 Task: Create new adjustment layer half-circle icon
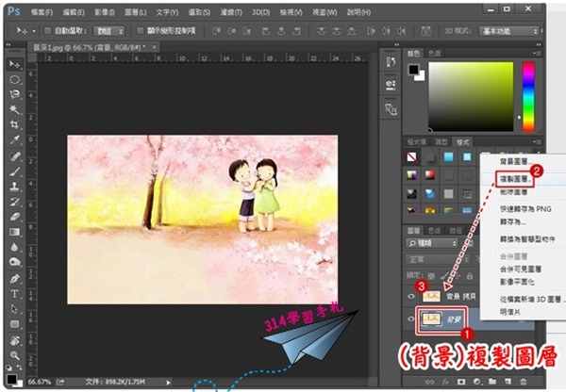pyautogui.click(x=476, y=382)
